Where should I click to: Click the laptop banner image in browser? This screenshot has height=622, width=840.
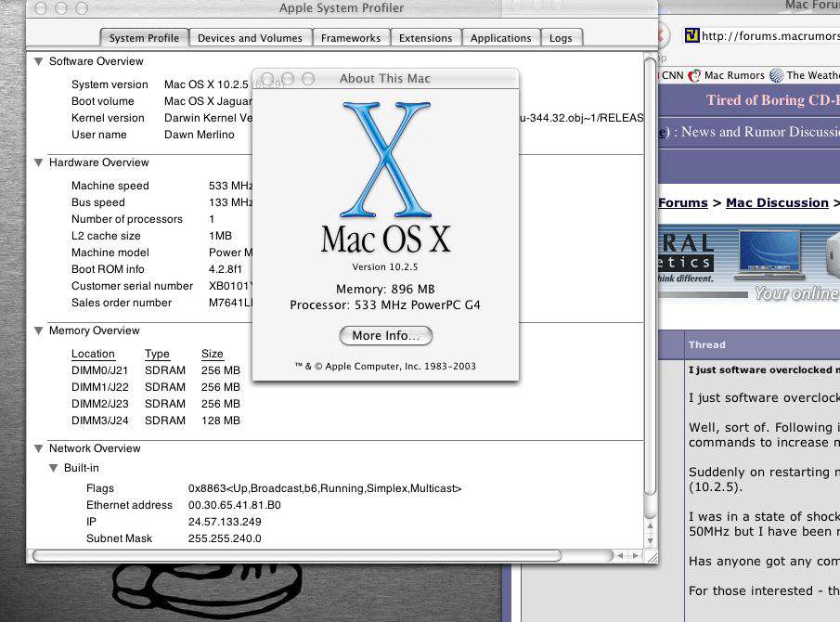769,254
